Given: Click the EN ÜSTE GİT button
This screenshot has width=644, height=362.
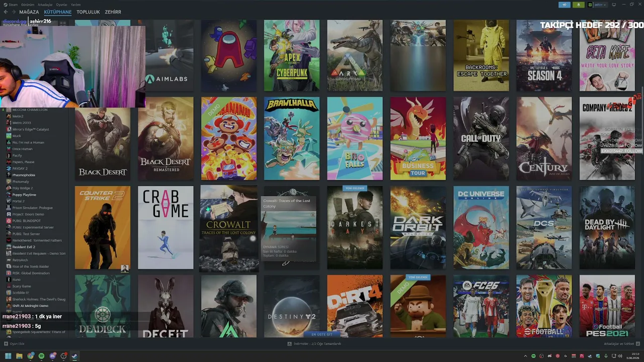Looking at the screenshot, I should pos(322,334).
